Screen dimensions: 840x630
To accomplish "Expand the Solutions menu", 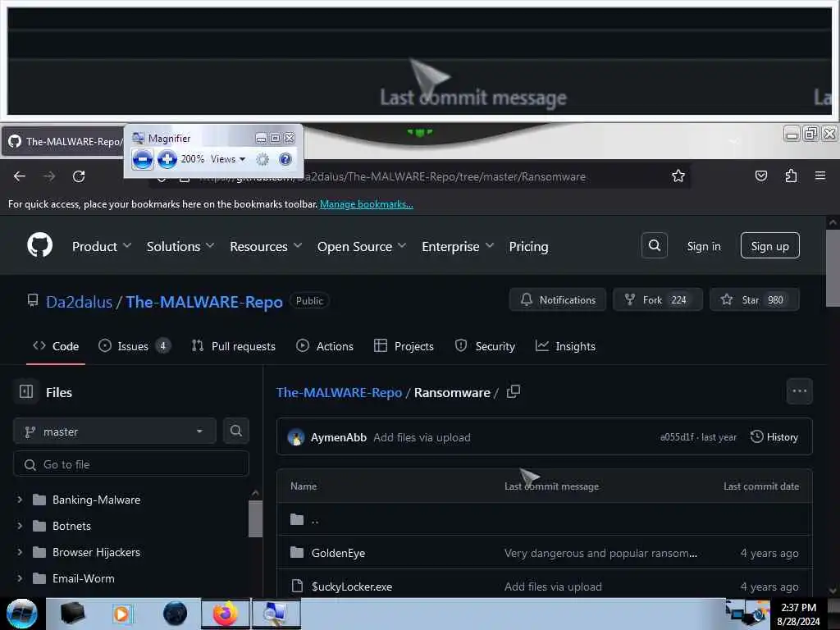I will tap(180, 246).
